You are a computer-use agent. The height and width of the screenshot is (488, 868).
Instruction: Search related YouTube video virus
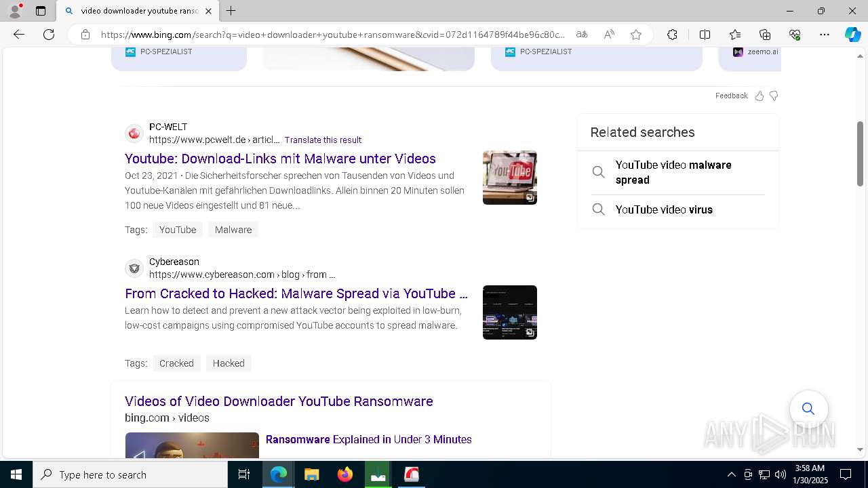678,209
